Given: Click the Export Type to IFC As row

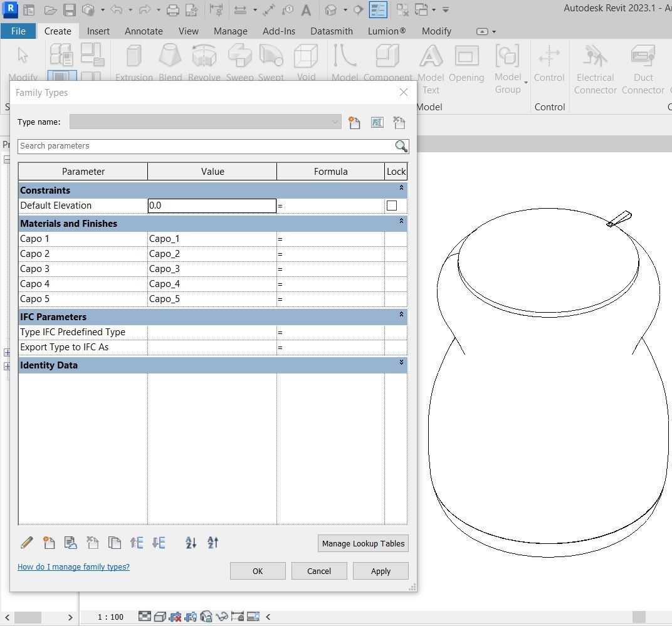Looking at the screenshot, I should click(213, 347).
